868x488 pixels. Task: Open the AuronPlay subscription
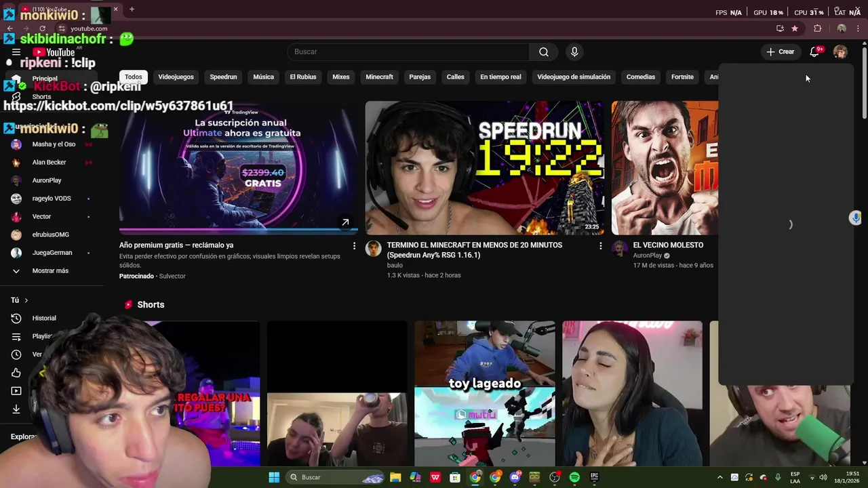tap(47, 180)
